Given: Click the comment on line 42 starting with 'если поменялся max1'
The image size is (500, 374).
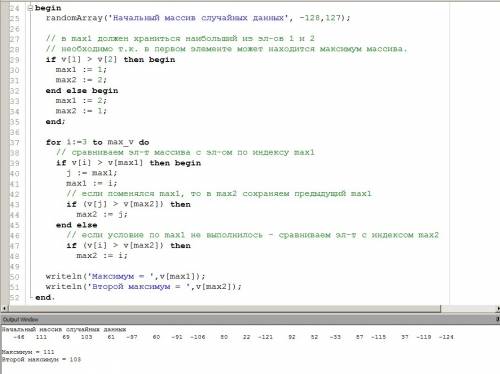Looking at the screenshot, I should [219, 194].
